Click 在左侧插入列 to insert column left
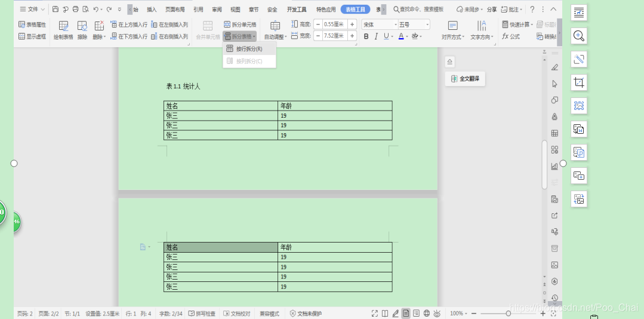This screenshot has height=319, width=644. point(170,24)
